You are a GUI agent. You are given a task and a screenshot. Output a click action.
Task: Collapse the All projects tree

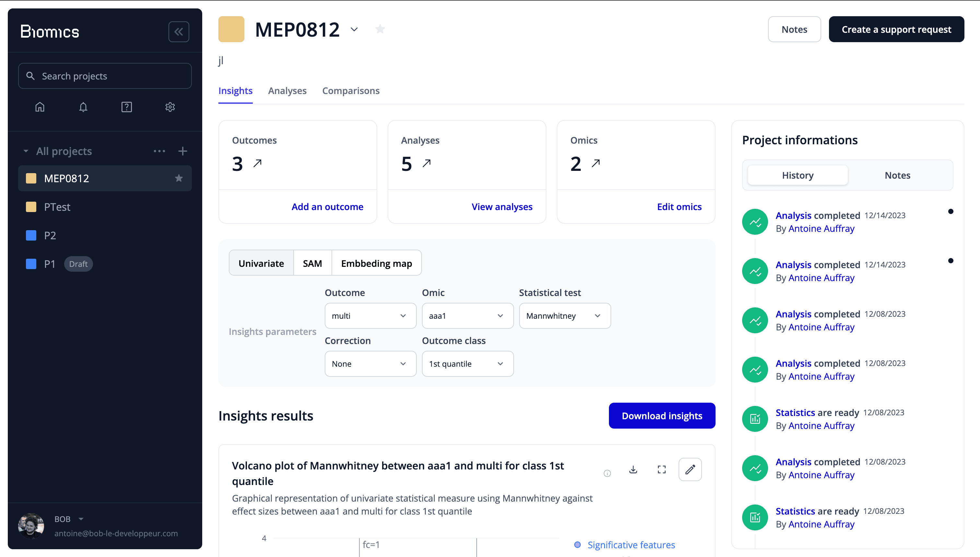tap(26, 151)
